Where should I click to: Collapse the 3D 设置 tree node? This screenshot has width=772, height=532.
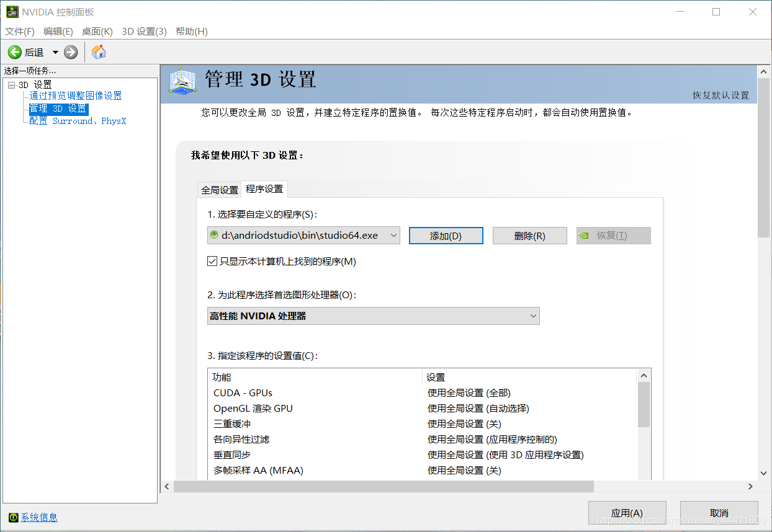[x=12, y=85]
